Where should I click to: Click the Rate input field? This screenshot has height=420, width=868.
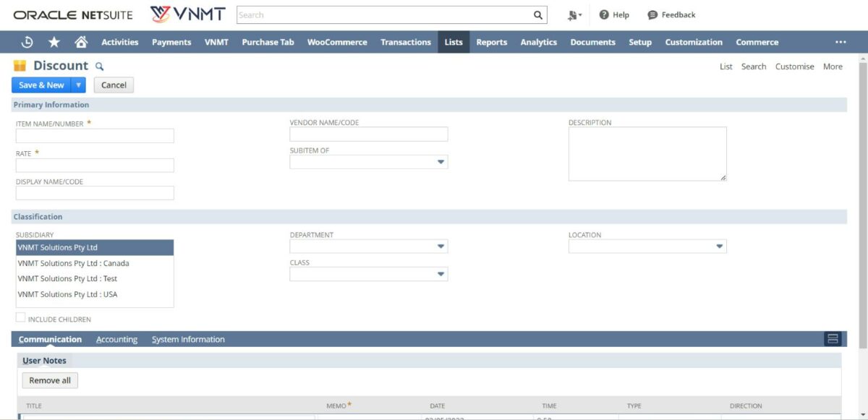[95, 165]
